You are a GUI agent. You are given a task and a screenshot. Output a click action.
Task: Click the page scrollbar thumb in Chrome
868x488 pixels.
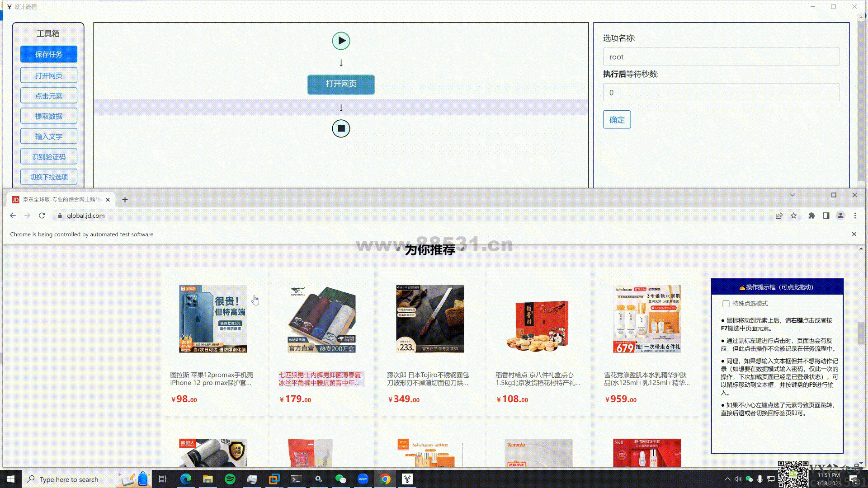pos(861,333)
